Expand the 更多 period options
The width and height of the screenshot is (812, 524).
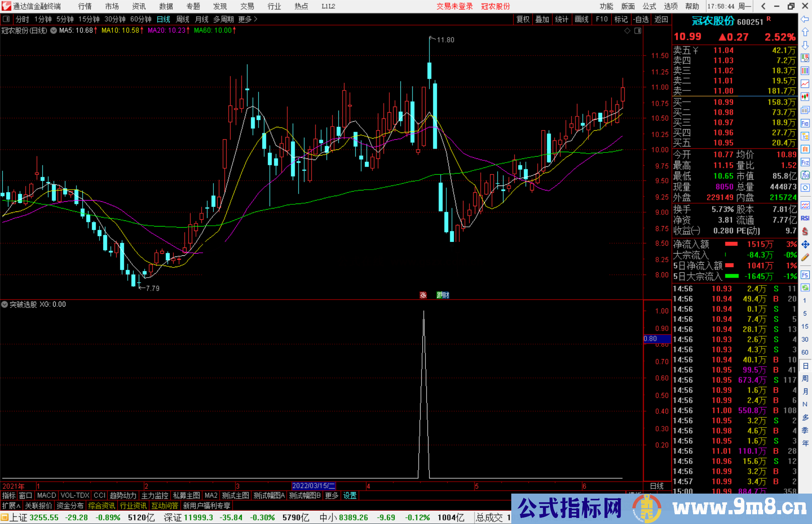(x=247, y=19)
